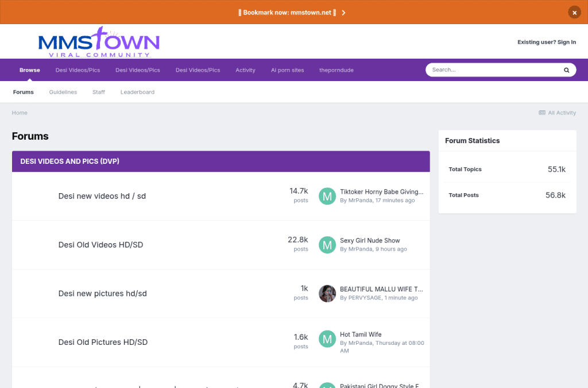Open latest topic 'Tiktoker Horny Babe Giving...'

coord(382,192)
